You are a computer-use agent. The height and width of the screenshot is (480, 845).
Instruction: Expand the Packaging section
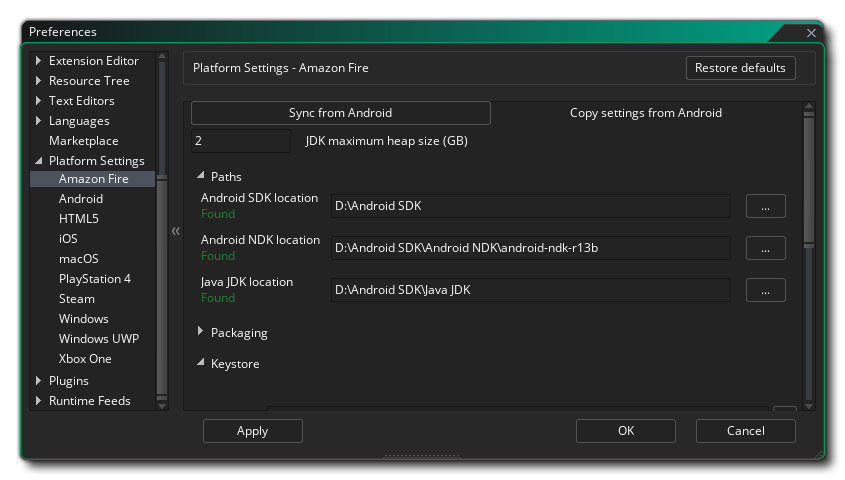point(201,332)
